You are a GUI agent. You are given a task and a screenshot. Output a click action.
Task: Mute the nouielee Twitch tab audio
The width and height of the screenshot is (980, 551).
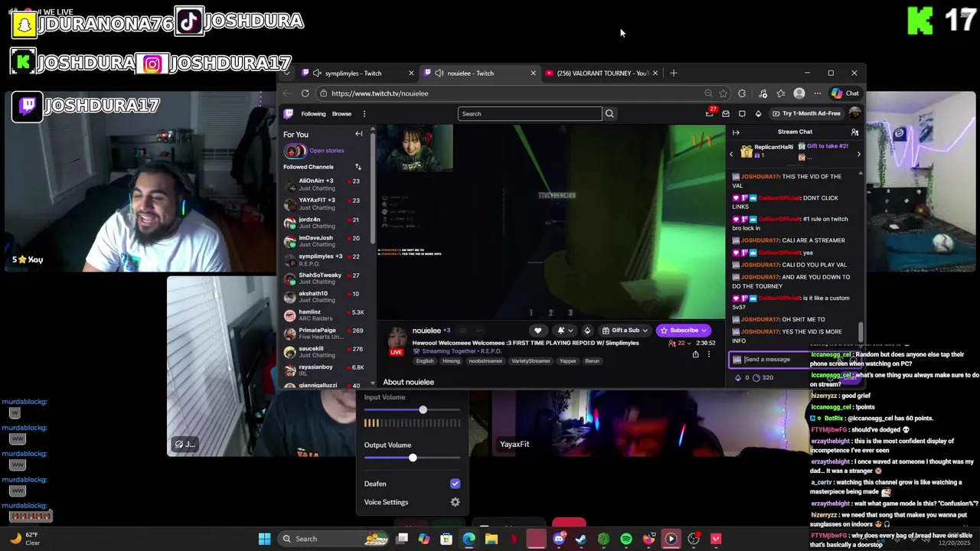point(439,73)
